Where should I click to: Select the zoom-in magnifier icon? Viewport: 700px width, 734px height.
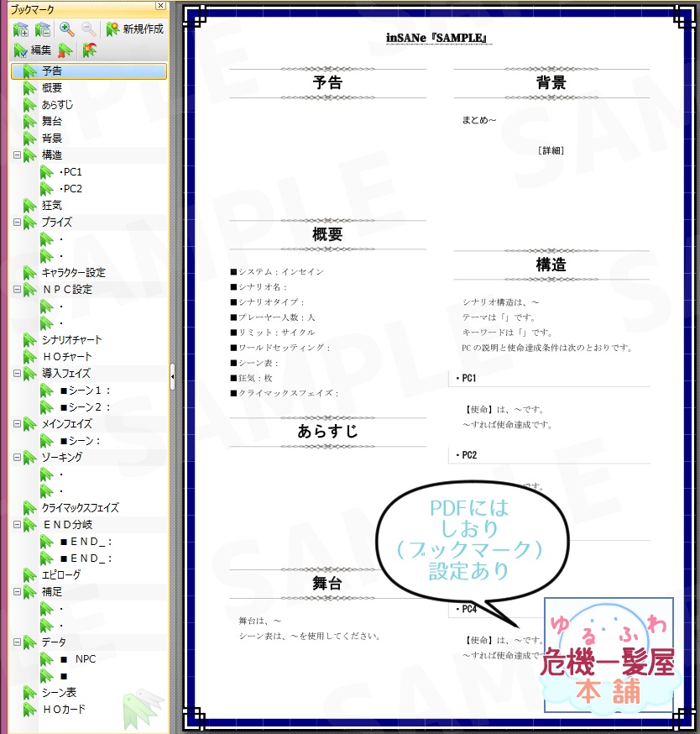pyautogui.click(x=66, y=29)
